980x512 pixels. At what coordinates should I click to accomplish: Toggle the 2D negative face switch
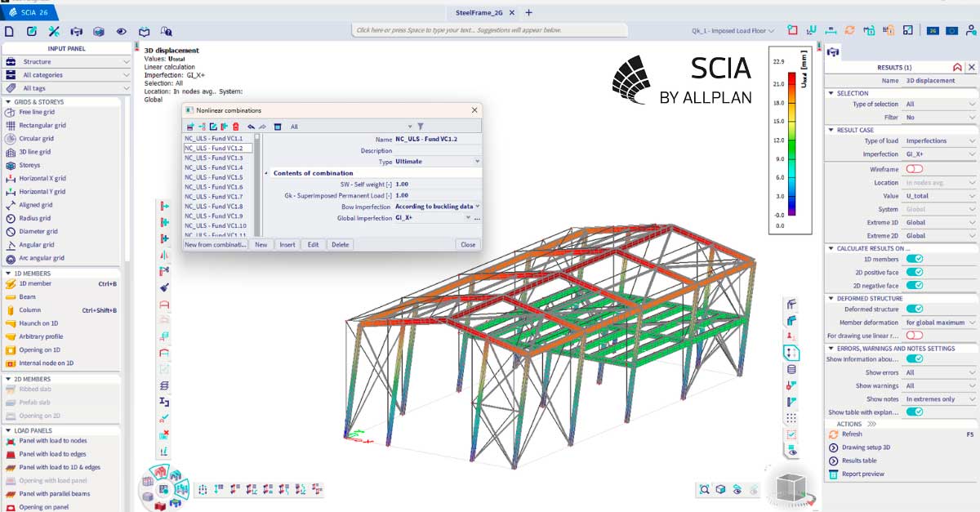(914, 285)
